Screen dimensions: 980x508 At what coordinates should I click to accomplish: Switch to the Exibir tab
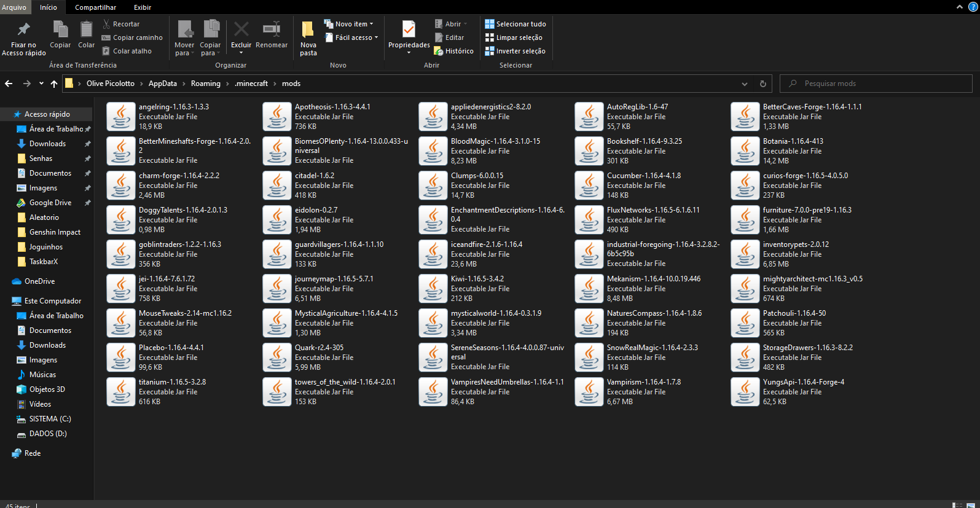pos(143,7)
